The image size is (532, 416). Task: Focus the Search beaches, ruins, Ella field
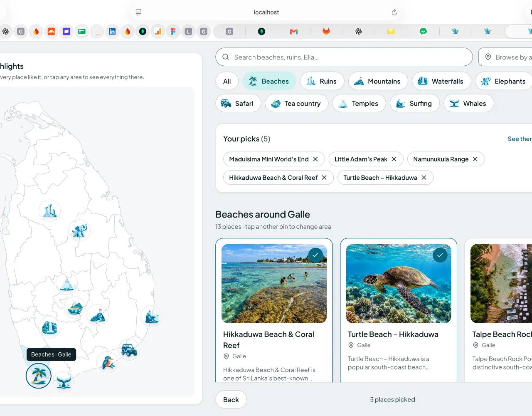point(344,57)
